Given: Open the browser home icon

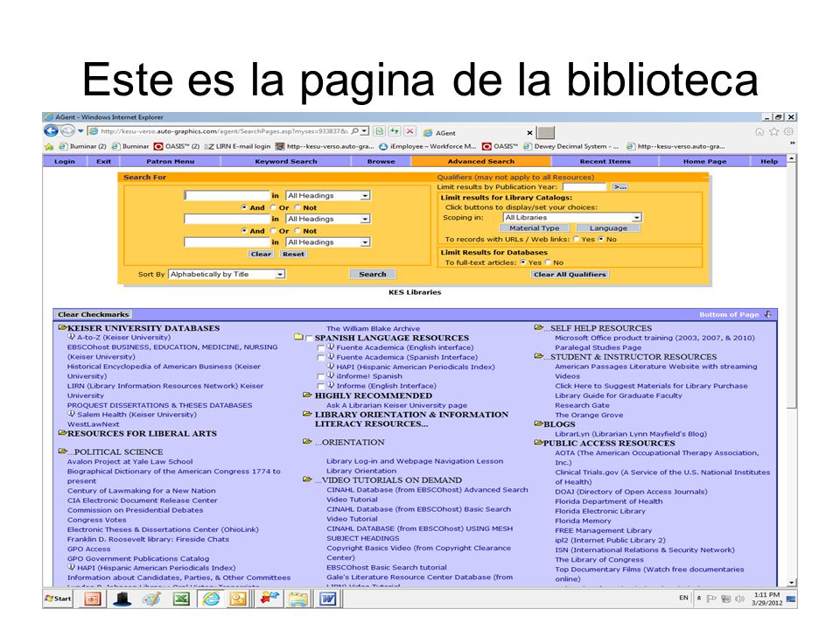Looking at the screenshot, I should pos(759,132).
